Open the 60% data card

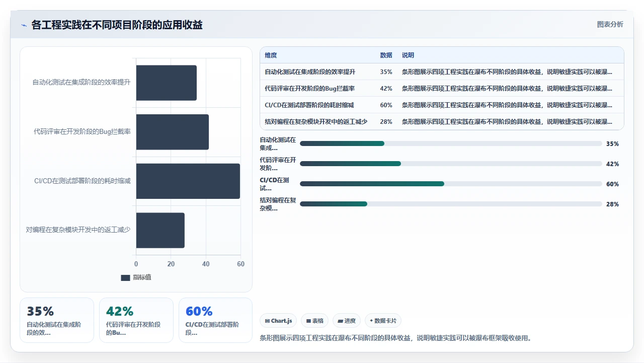coord(215,320)
